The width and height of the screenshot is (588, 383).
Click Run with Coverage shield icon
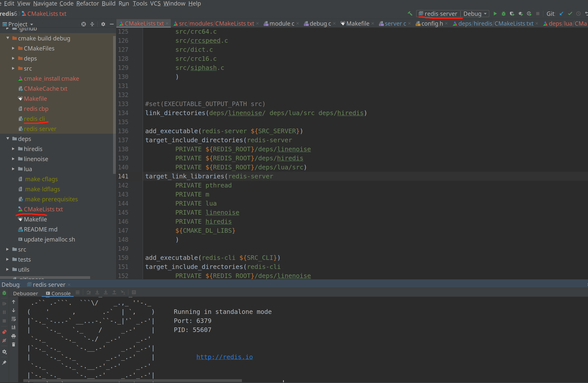coord(512,14)
